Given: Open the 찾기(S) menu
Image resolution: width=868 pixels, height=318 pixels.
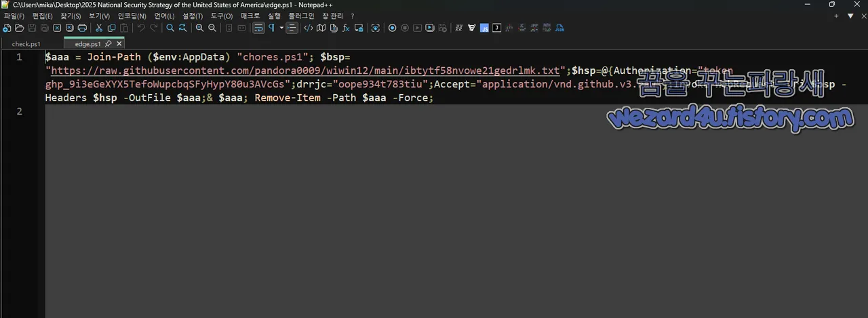Looking at the screenshot, I should (71, 16).
